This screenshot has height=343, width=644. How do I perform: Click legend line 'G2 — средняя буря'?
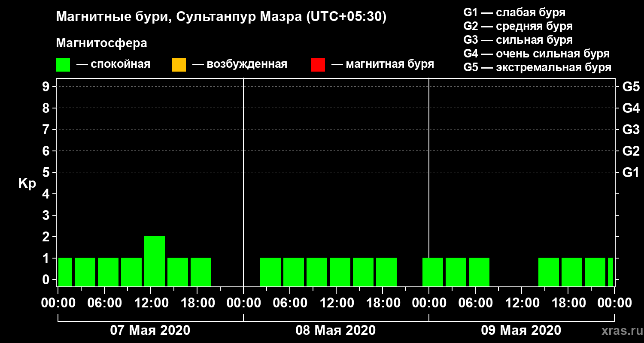pyautogui.click(x=518, y=26)
